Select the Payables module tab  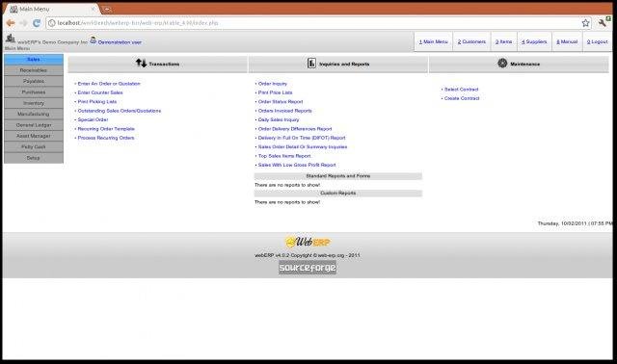pos(34,81)
